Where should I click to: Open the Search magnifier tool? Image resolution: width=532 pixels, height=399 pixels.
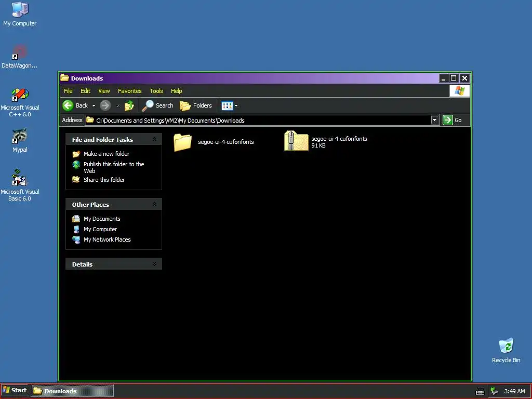(x=157, y=105)
